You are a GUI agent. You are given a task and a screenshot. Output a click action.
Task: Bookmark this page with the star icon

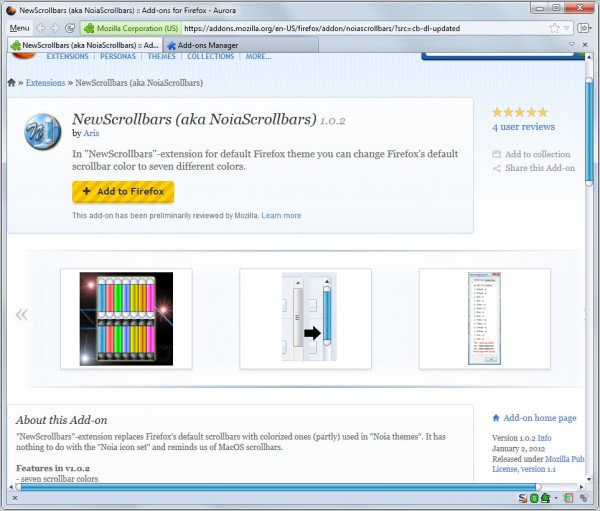[x=554, y=28]
